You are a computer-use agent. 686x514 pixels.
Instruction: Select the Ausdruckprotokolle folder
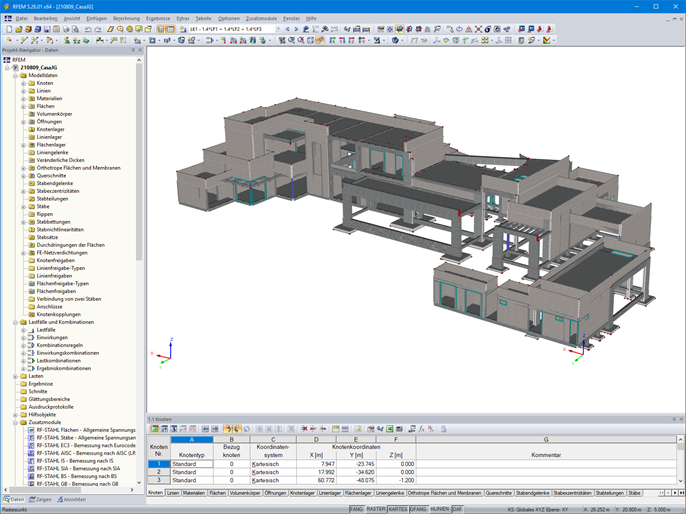click(x=51, y=407)
